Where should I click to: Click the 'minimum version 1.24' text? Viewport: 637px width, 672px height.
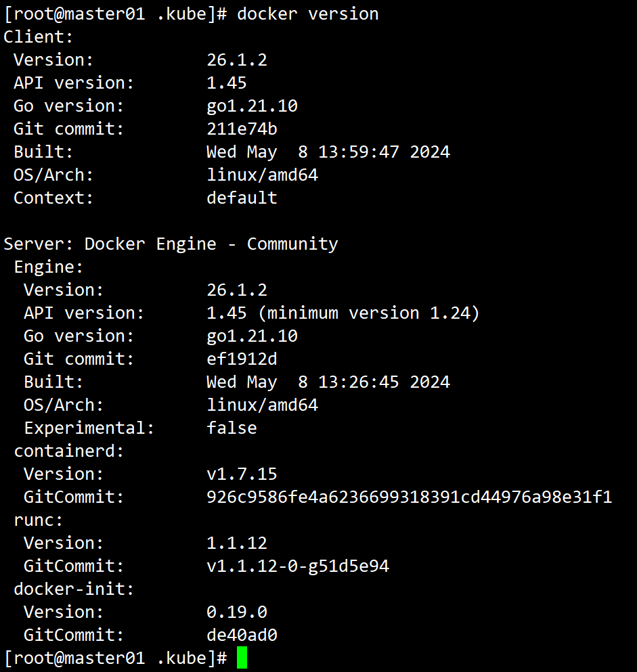click(x=369, y=313)
